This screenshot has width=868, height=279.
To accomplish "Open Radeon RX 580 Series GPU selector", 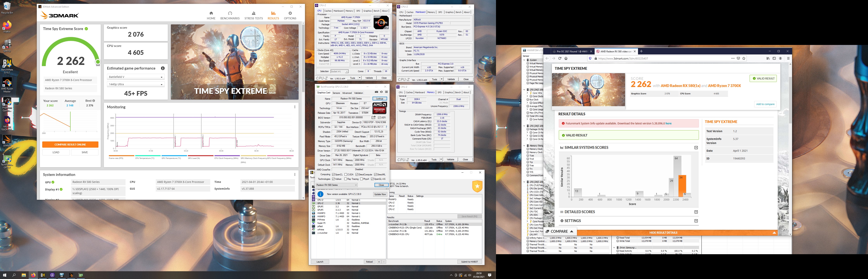I will [x=337, y=185].
